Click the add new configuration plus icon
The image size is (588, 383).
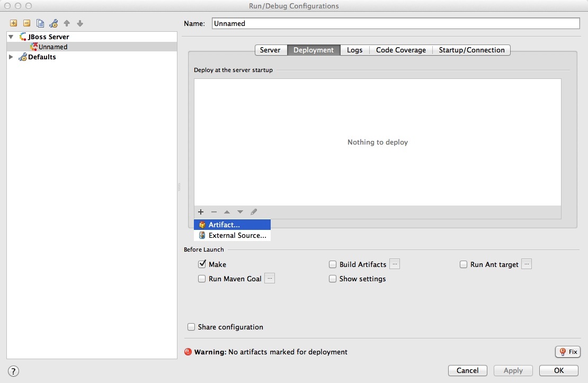tap(13, 23)
